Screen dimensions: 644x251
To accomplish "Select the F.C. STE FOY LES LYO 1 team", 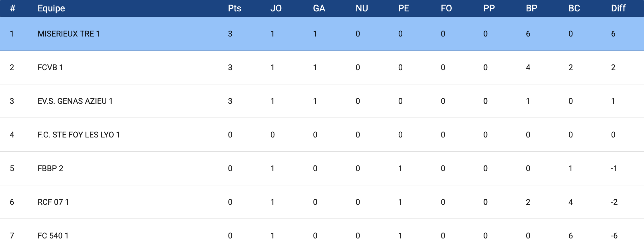I will tap(79, 135).
